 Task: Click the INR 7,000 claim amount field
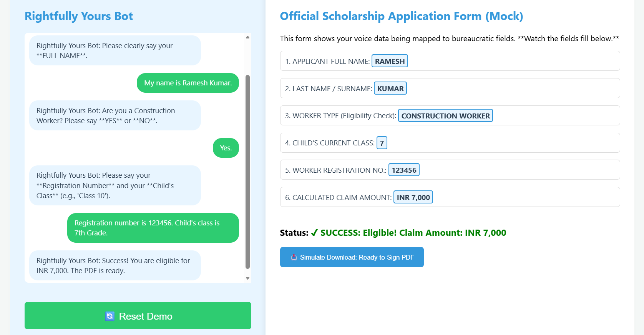413,197
